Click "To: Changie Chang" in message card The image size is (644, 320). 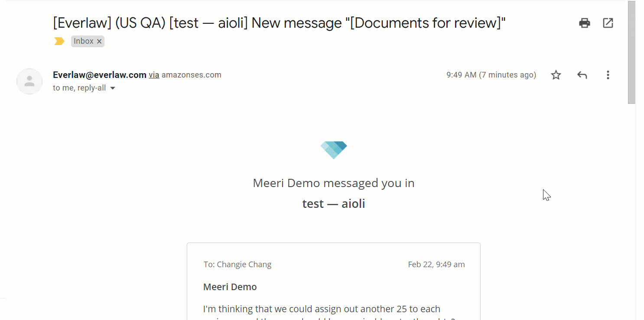(237, 264)
